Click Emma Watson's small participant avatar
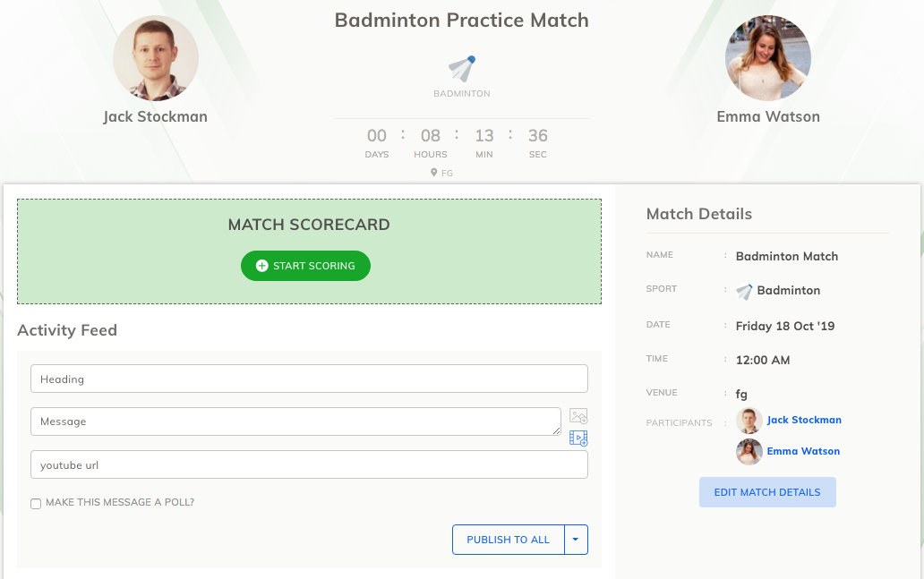924x579 pixels. (x=749, y=452)
